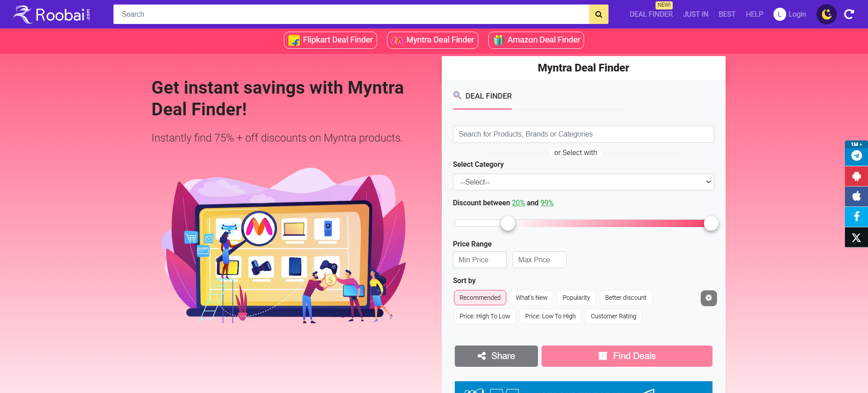Screen dimensions: 868x393
Task: Focus the top Search field
Action: click(351, 14)
